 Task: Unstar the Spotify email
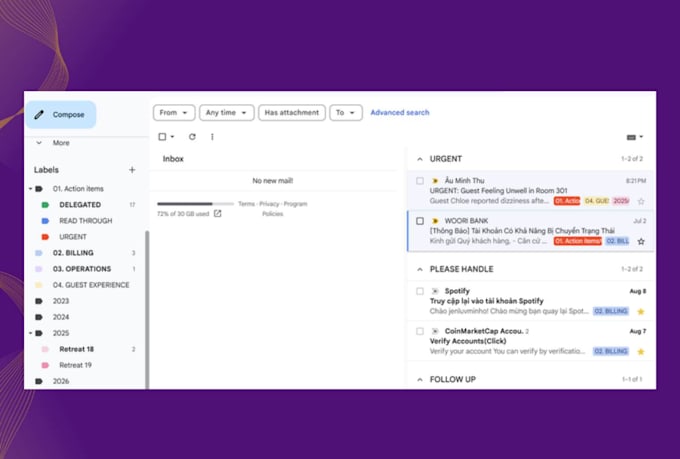click(641, 311)
